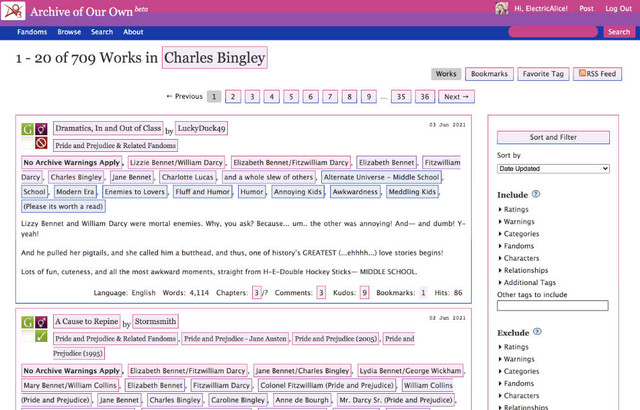Click the pink Search button at top right
The height and width of the screenshot is (410, 640).
tap(619, 32)
